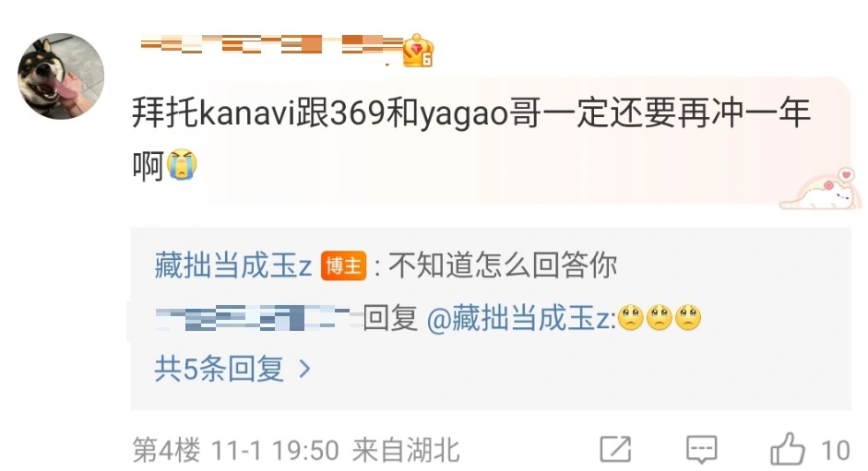
Task: Click the forward/share icon
Action: point(615,449)
